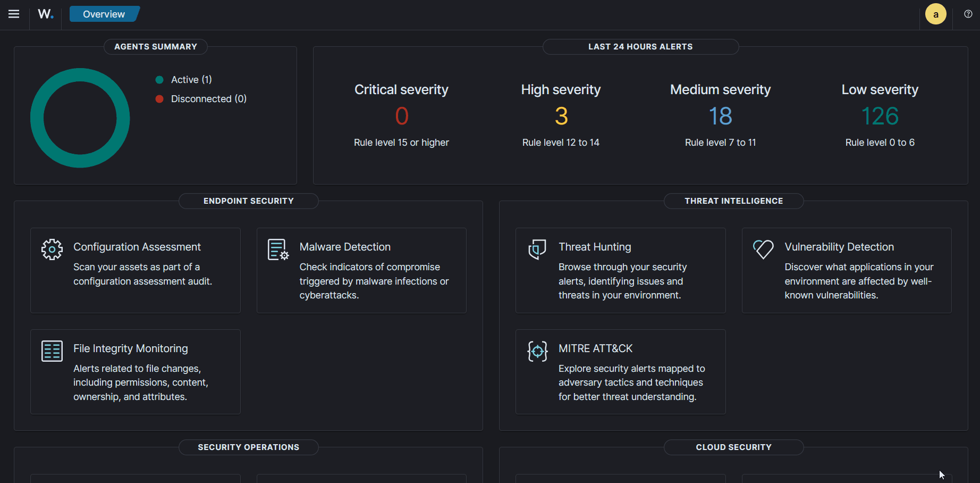This screenshot has width=980, height=483.
Task: Toggle the Active agents legend entry
Action: 191,80
